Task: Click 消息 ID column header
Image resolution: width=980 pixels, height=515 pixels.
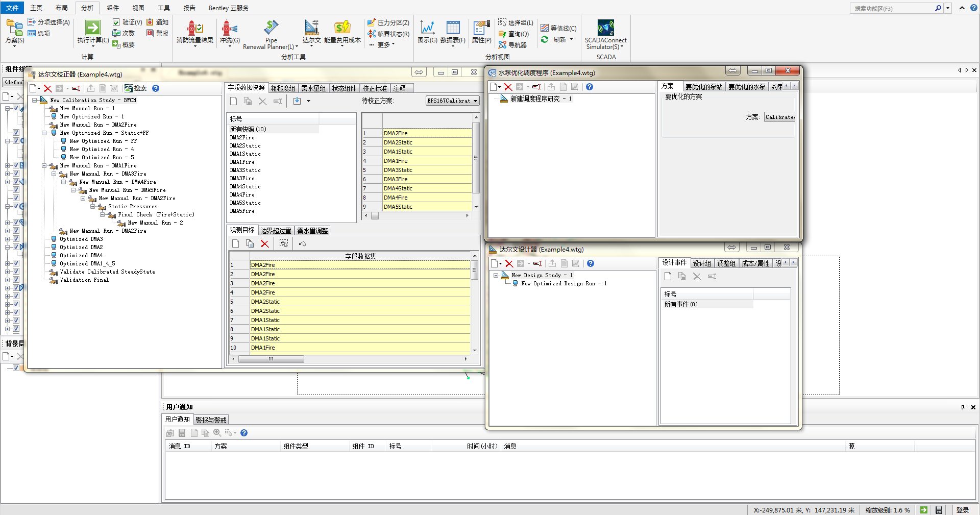Action: (180, 446)
